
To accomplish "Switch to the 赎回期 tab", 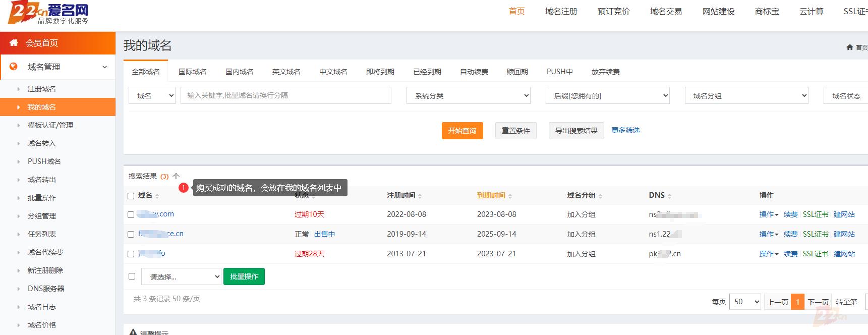I will click(x=517, y=72).
